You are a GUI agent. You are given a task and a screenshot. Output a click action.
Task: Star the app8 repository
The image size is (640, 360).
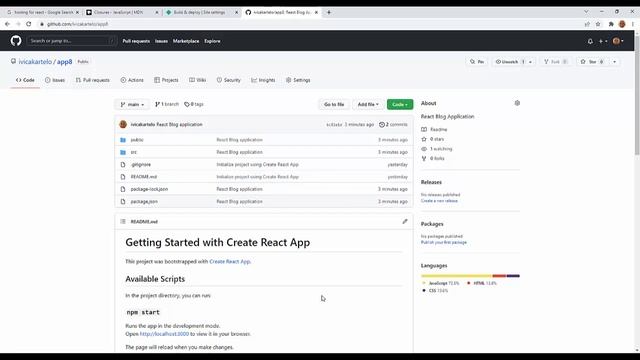(593, 62)
